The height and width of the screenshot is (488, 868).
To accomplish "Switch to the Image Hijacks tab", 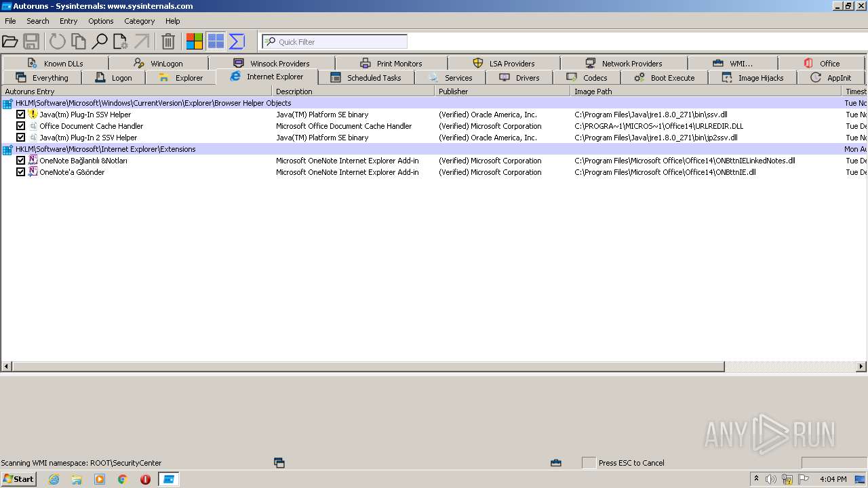I will pos(752,78).
